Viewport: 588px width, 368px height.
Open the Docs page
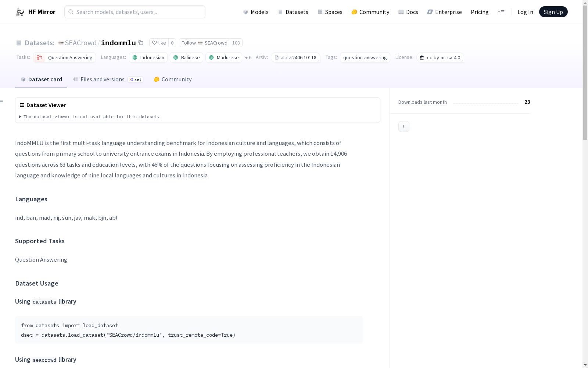(x=408, y=12)
